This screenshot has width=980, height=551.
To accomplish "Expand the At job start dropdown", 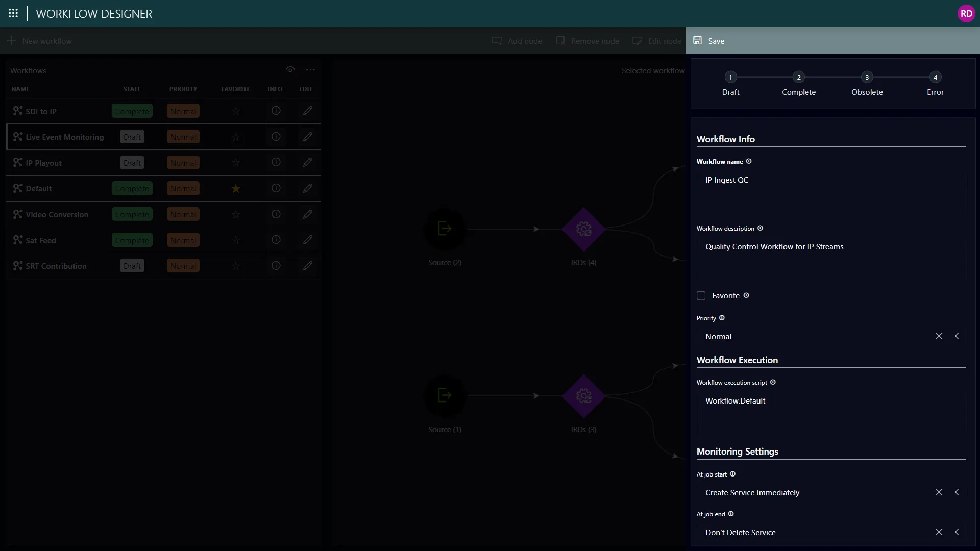I will tap(957, 492).
